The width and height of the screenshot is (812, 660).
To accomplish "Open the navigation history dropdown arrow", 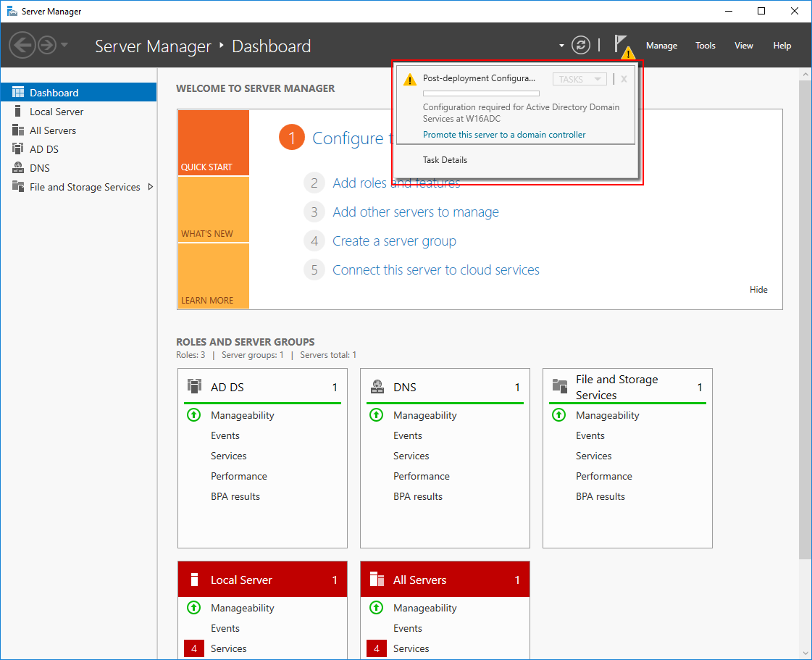I will [64, 45].
